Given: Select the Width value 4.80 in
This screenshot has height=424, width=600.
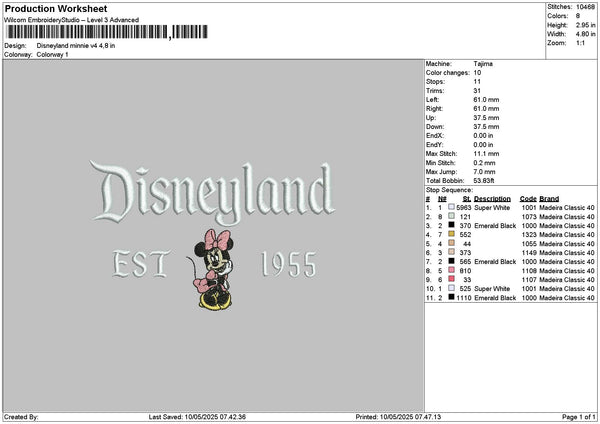Looking at the screenshot, I should pyautogui.click(x=585, y=34).
